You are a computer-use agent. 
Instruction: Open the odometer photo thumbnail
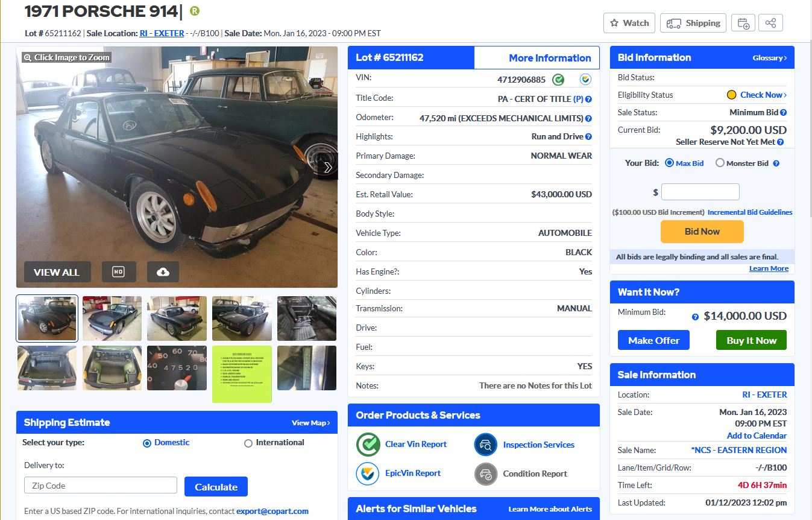[x=177, y=368]
